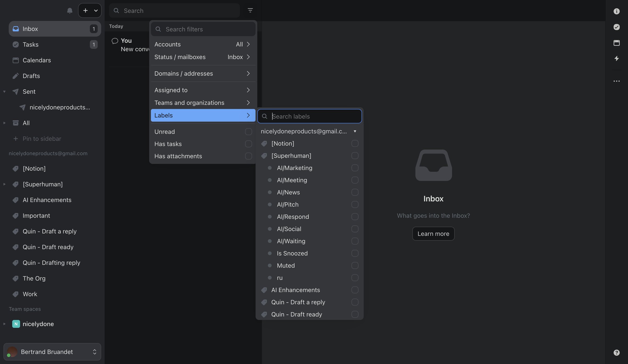628x364 pixels.
Task: Click the info icon in right rail
Action: point(616,11)
